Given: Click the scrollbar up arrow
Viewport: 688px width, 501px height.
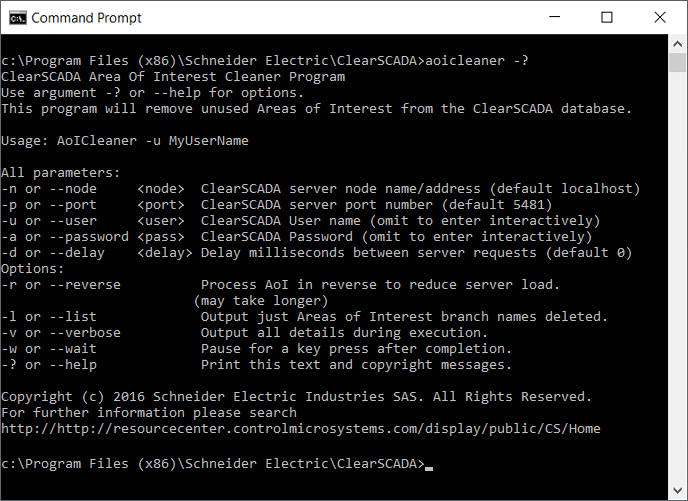Looking at the screenshot, I should pos(678,45).
